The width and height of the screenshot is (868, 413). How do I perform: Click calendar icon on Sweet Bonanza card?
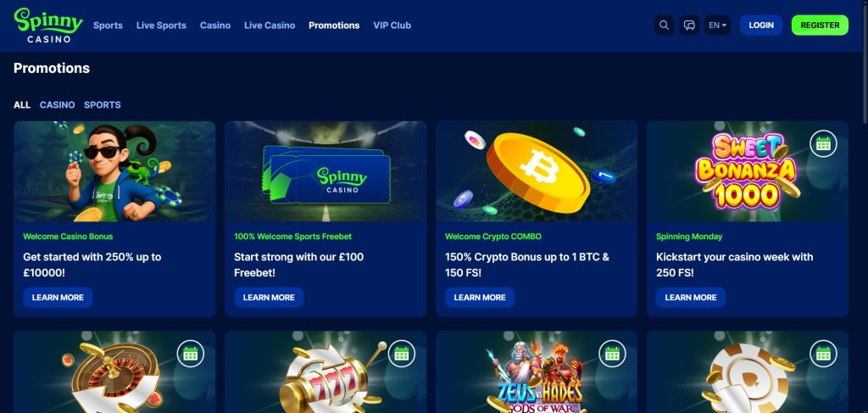click(823, 144)
